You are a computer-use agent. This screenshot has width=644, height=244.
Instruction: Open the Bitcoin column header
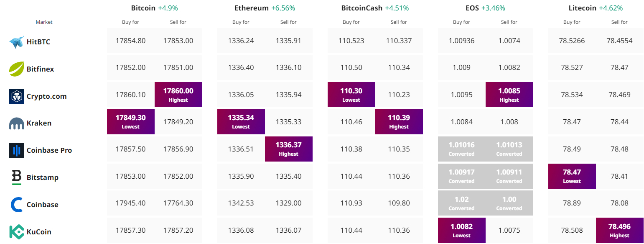(x=143, y=8)
